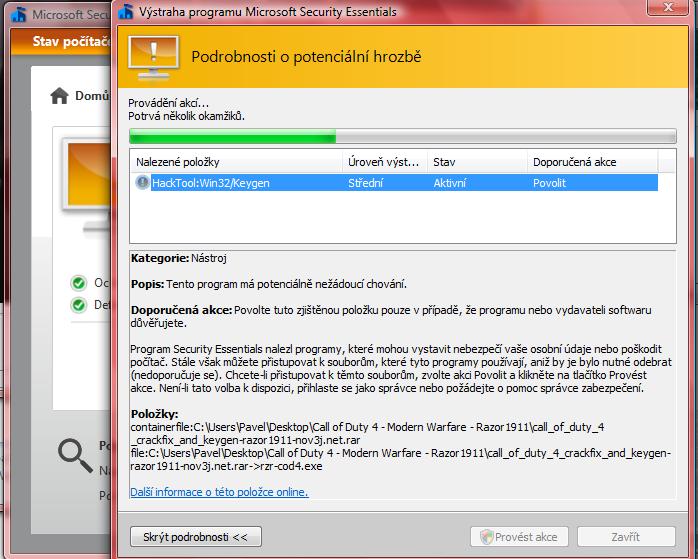Click the Stav počítače header in the background window
Viewport: 698px width, 559px height.
click(x=71, y=41)
